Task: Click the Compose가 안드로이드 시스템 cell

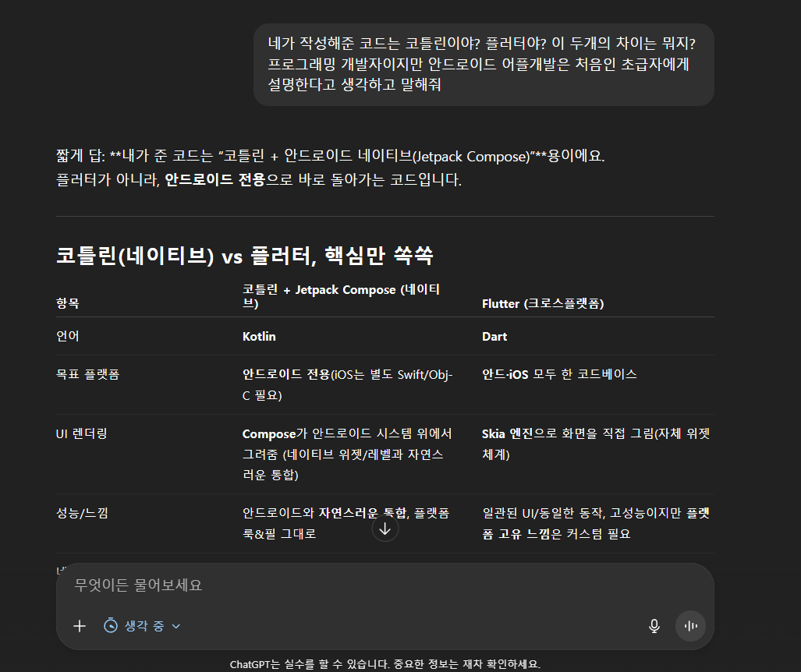Action: (x=347, y=454)
